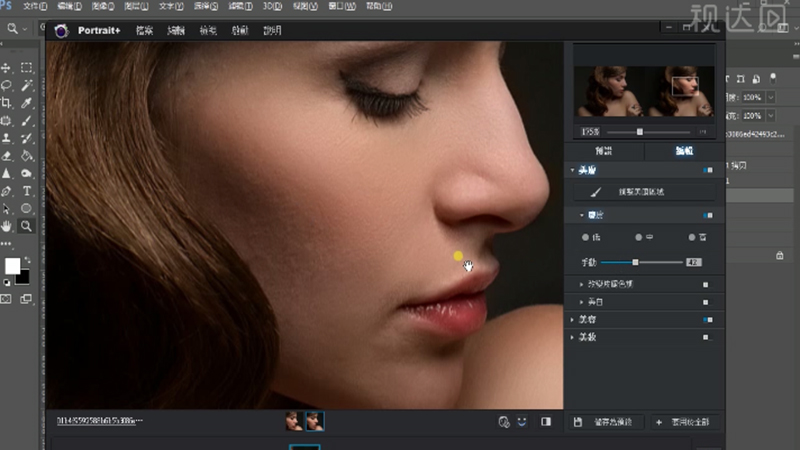Select the Eyedropper tool
Viewport: 800px width, 450px height.
27,103
